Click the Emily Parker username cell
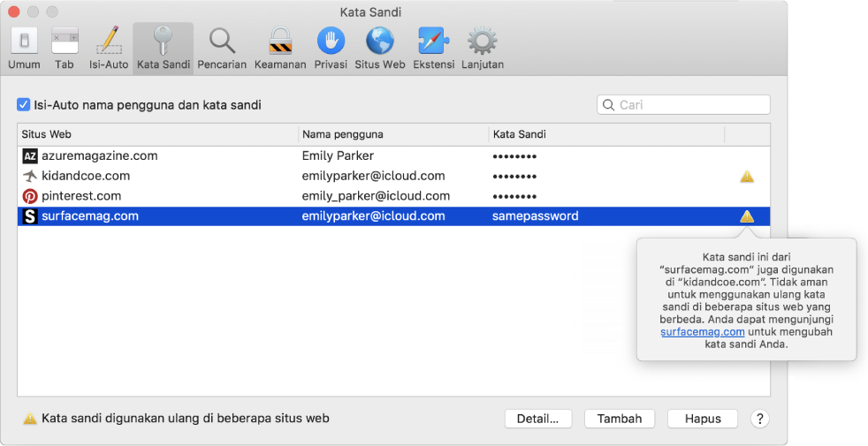 (338, 156)
